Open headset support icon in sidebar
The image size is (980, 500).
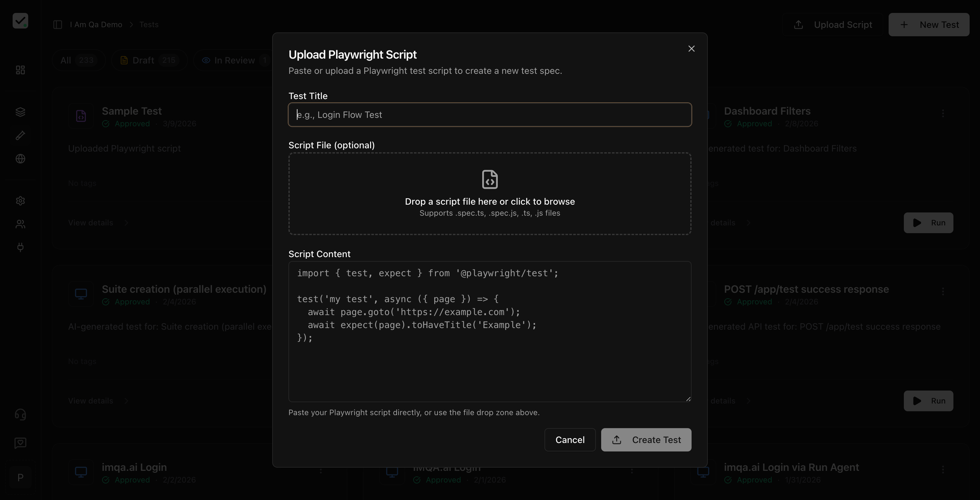tap(20, 414)
